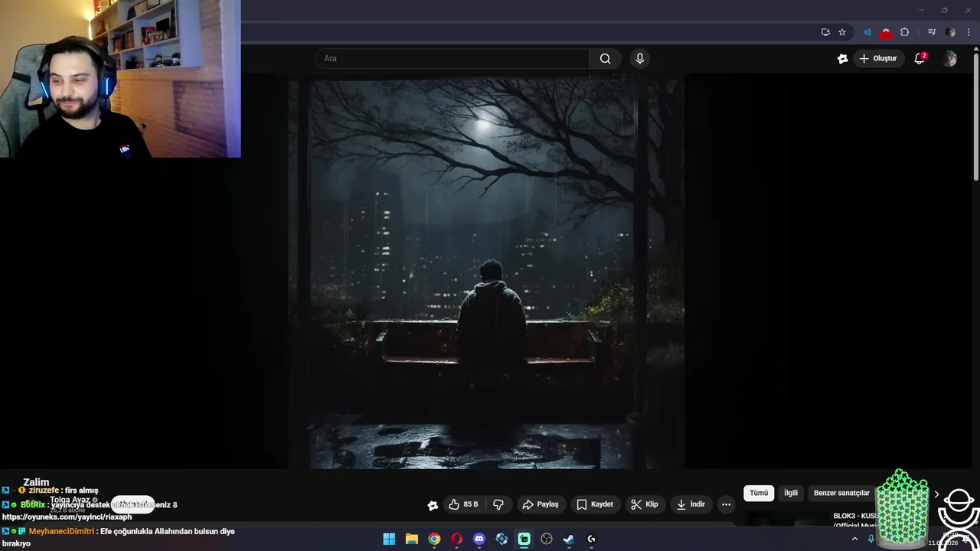
Task: Open the Chrome three-dot menu
Action: [969, 32]
